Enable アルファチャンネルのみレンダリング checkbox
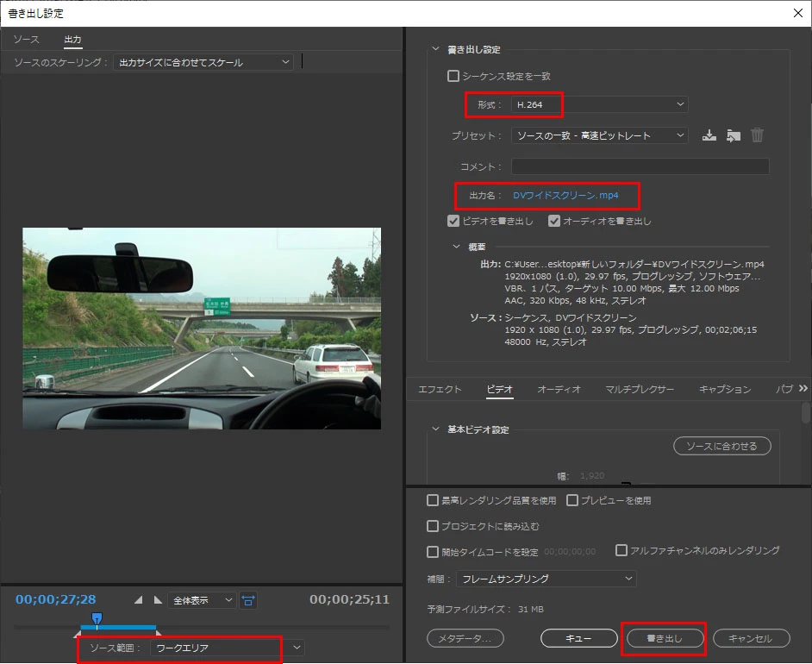Viewport: 812px width, 664px height. 621,550
